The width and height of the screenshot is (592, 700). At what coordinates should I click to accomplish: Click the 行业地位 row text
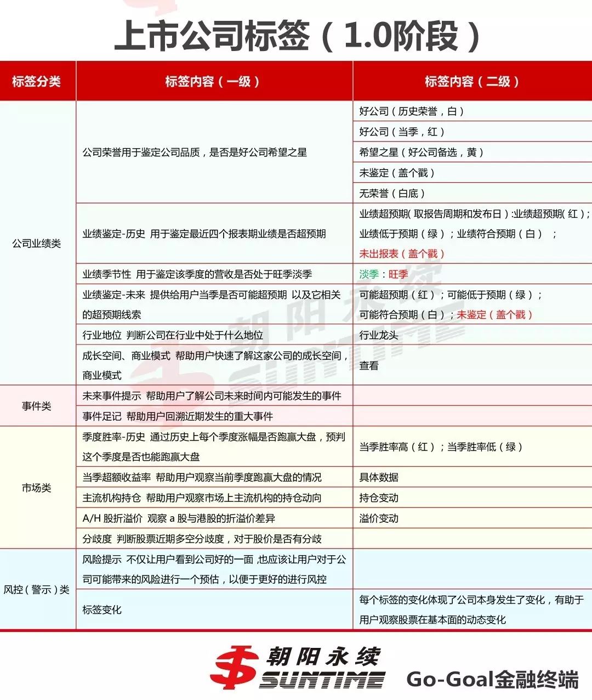pyautogui.click(x=173, y=335)
